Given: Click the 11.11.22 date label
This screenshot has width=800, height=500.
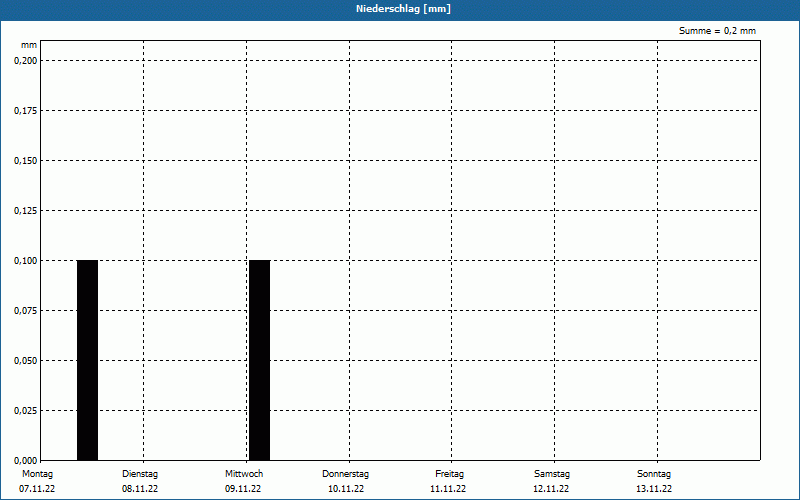Looking at the screenshot, I should pyautogui.click(x=448, y=489).
